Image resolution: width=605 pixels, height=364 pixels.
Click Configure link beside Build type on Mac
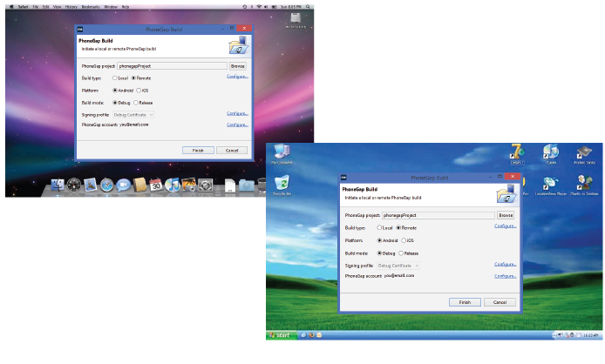pyautogui.click(x=237, y=77)
